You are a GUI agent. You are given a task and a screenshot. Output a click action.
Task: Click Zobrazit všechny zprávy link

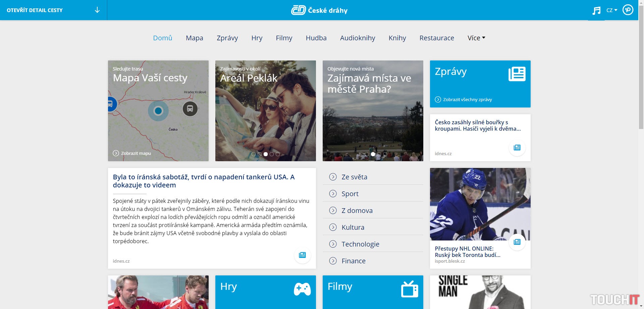tap(467, 99)
